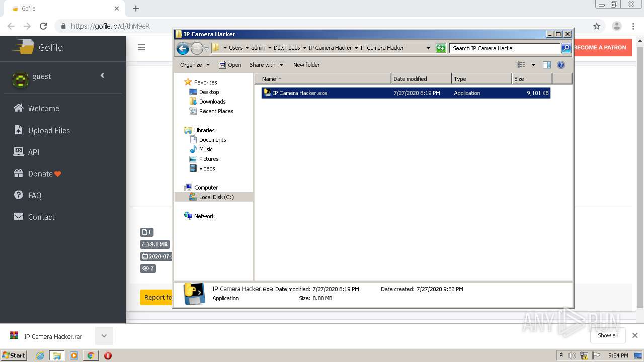Image resolution: width=644 pixels, height=362 pixels.
Task: Click the New folder button
Action: 306,65
